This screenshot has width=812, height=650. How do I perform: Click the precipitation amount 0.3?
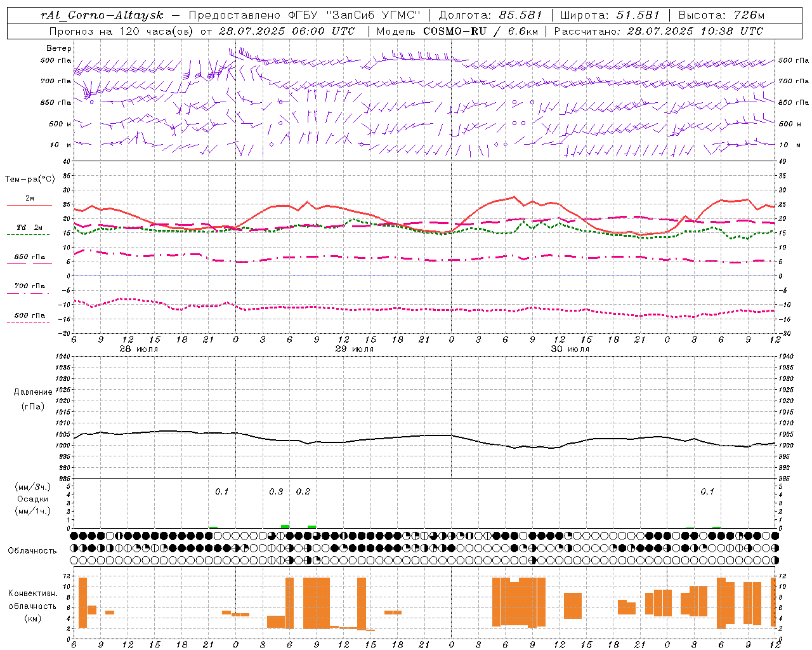pyautogui.click(x=276, y=491)
